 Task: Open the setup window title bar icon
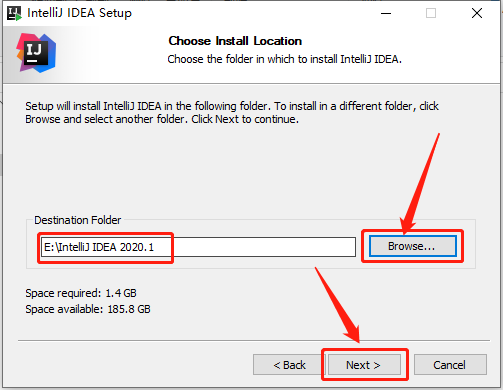pos(14,13)
